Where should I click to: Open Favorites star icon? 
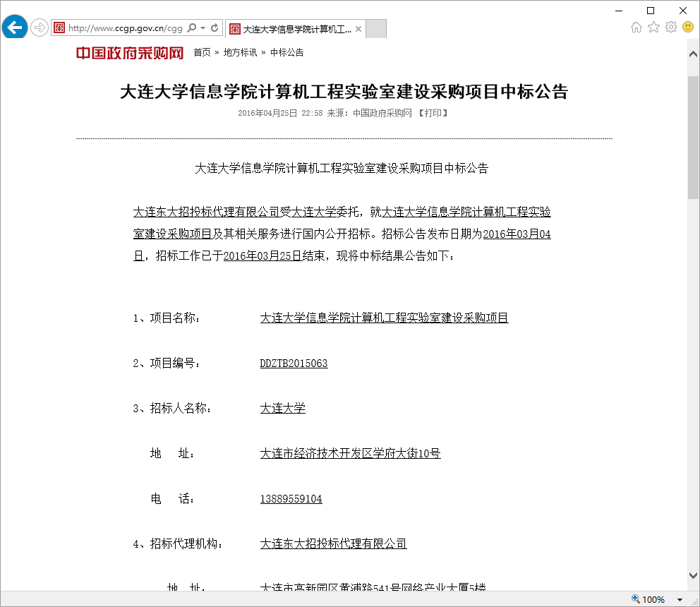click(x=653, y=28)
